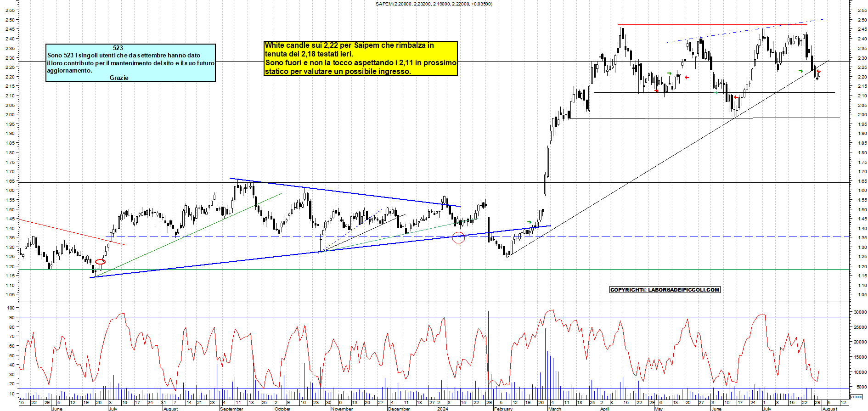Screen dimensions: 868x411
Task: Click the '30000' volume axis label
Action: [860, 312]
